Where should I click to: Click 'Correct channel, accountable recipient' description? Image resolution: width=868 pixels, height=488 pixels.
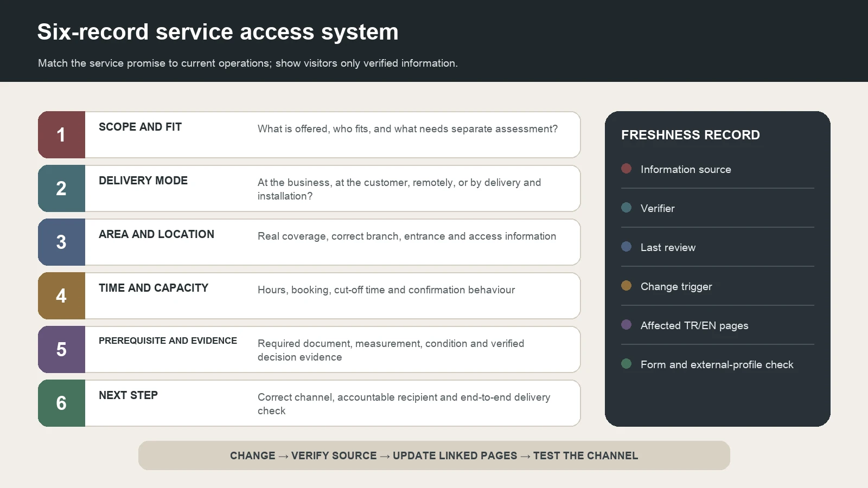[404, 404]
